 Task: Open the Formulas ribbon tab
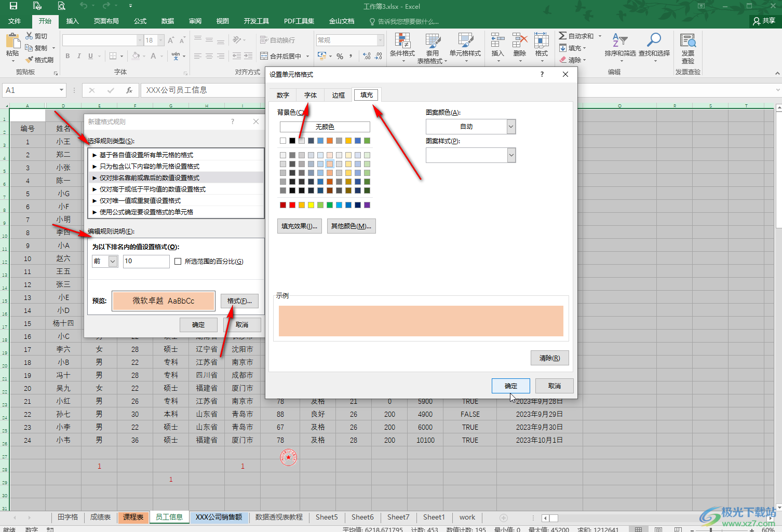tap(140, 21)
